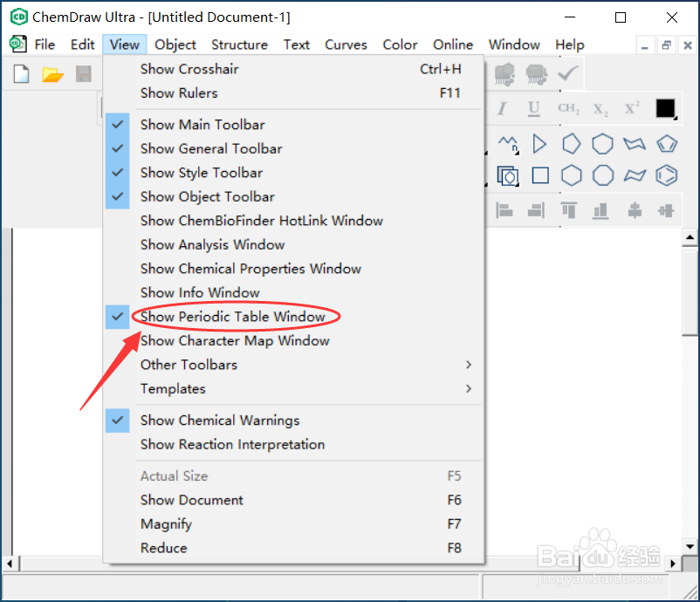This screenshot has height=602, width=700.
Task: Open the templates tool icon
Action: click(x=508, y=176)
